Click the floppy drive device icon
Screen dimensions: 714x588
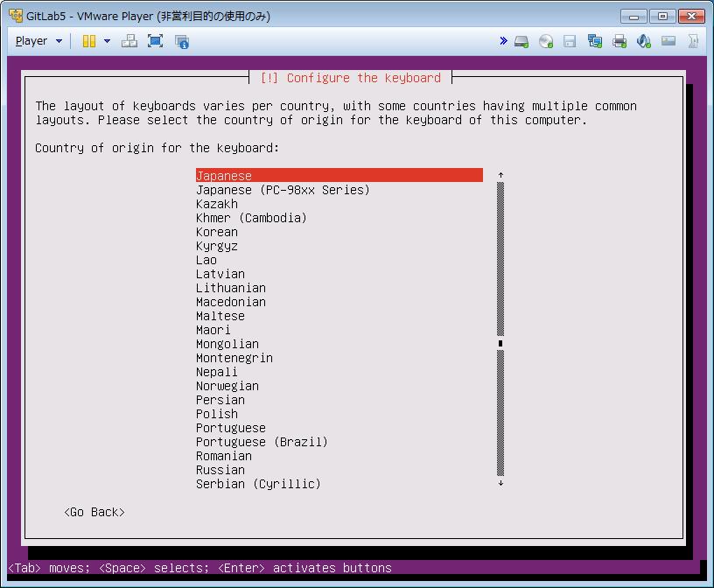point(570,41)
